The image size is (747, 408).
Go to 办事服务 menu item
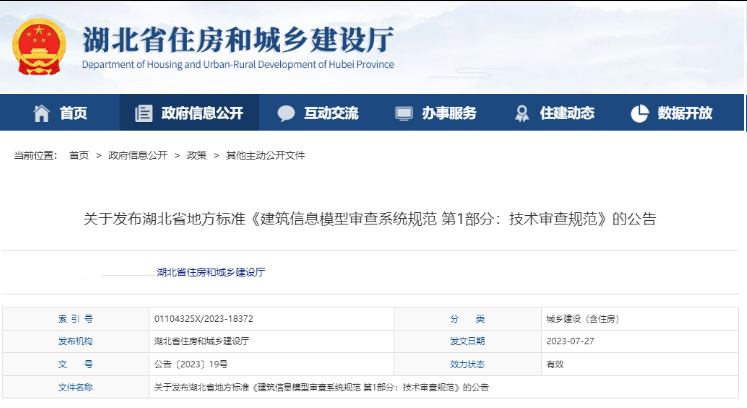(449, 113)
